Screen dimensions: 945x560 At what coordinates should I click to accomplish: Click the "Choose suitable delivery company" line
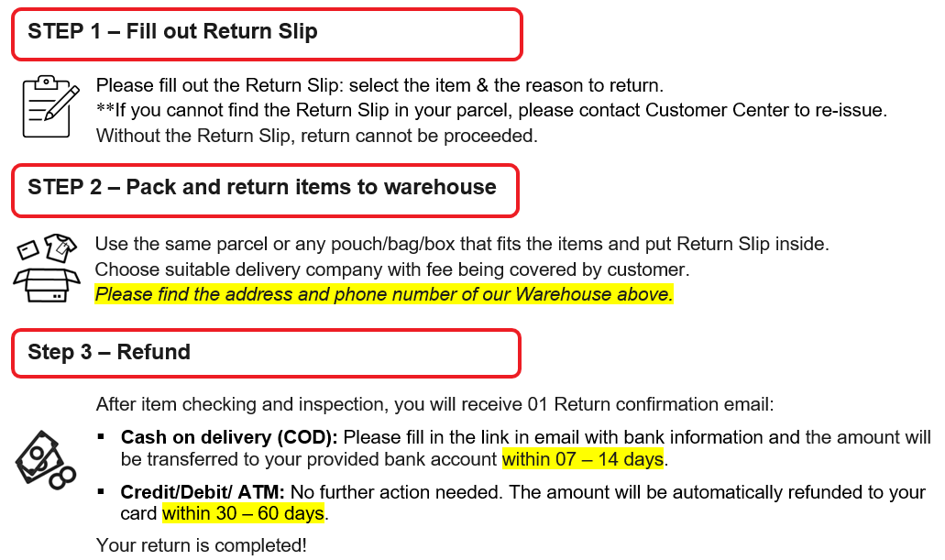coord(391,269)
